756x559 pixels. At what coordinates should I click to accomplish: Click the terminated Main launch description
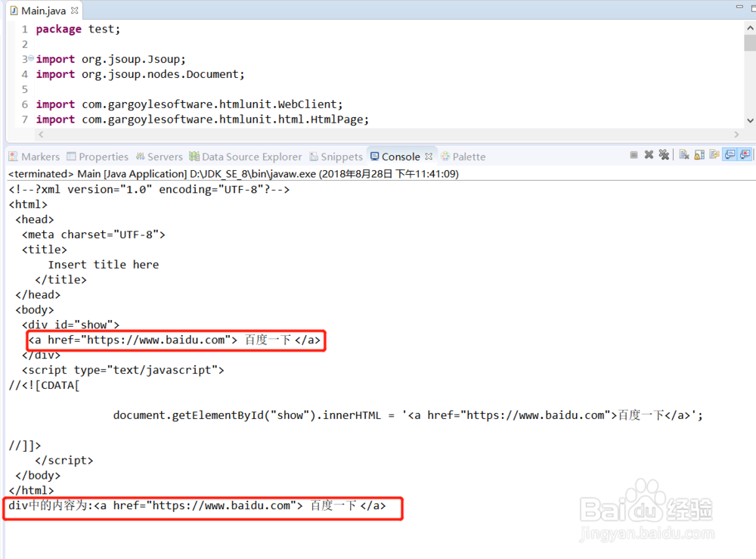pyautogui.click(x=234, y=174)
